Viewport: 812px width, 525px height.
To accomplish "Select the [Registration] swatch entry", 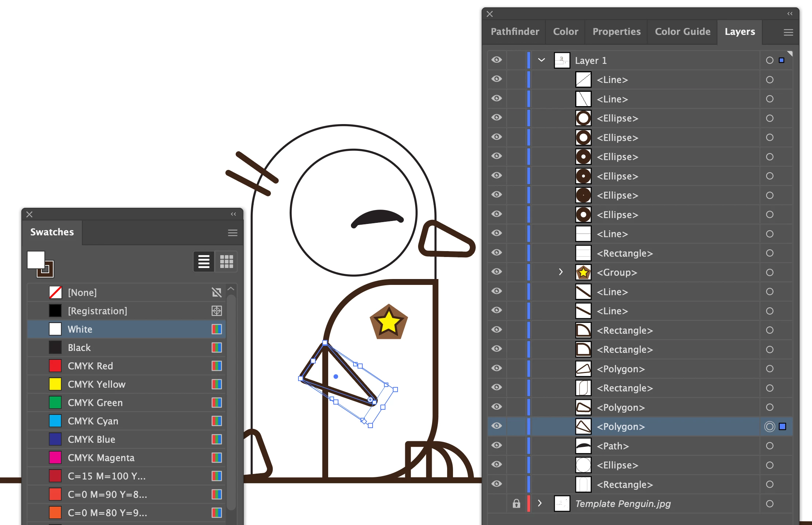I will [97, 311].
